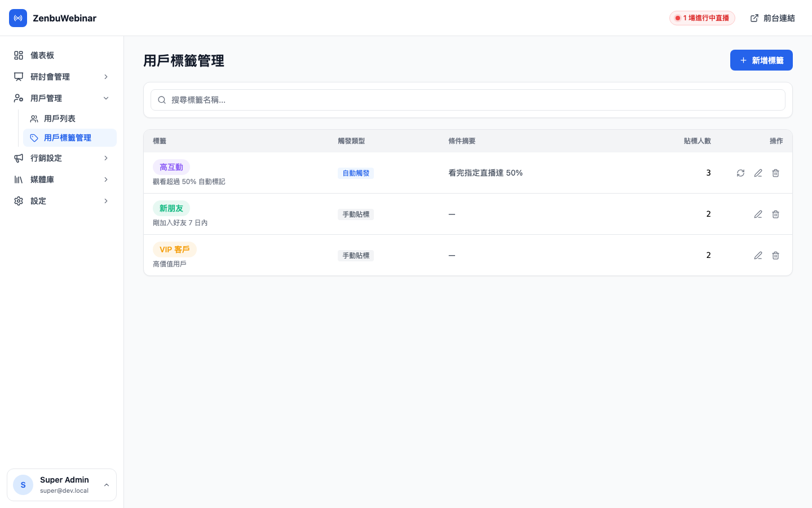Click the 行銷設定 megaphone icon

click(19, 158)
